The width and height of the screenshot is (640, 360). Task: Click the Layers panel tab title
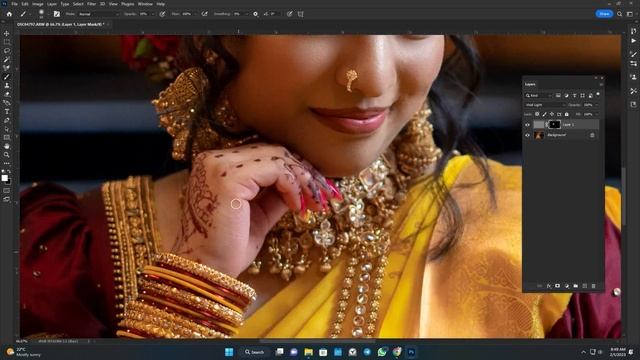[530, 84]
